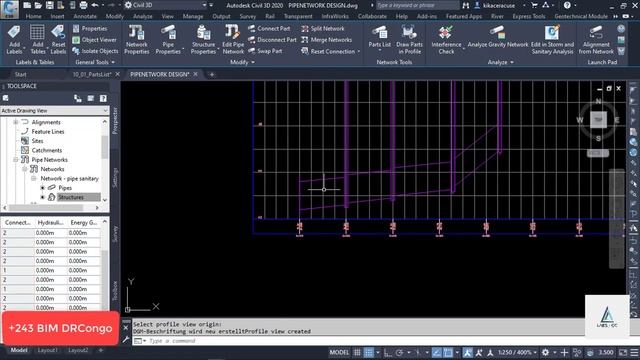Viewport: 640px width, 360px height.
Task: Switch to the Start tab
Action: click(20, 74)
